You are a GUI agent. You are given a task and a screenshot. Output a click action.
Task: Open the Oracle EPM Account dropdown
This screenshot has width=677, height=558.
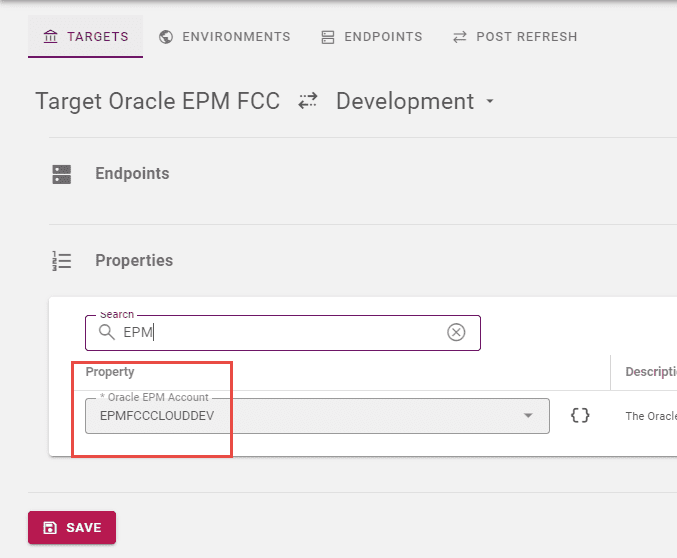tap(317, 416)
